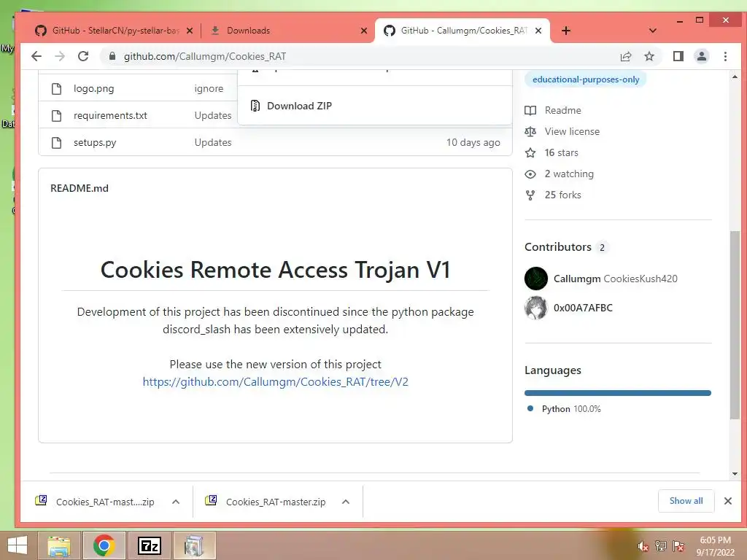Open Windows Start menu

(x=18, y=545)
